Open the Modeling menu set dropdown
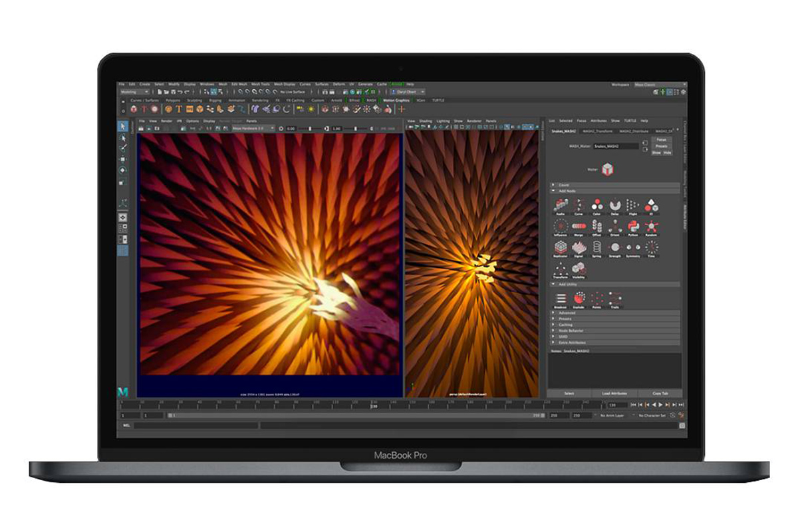798x532 pixels. [x=135, y=92]
